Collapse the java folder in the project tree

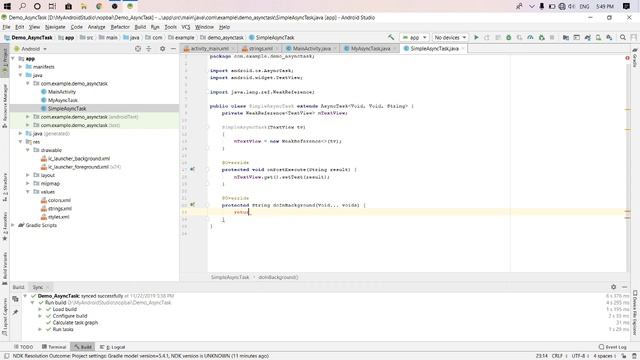tap(20, 75)
